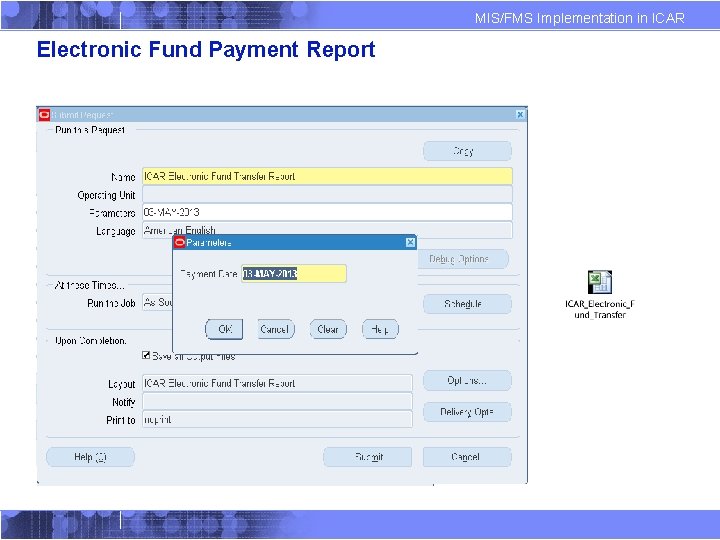
Task: Click the Name field with ICAR Electronic Fund Transfer Report
Action: click(327, 176)
